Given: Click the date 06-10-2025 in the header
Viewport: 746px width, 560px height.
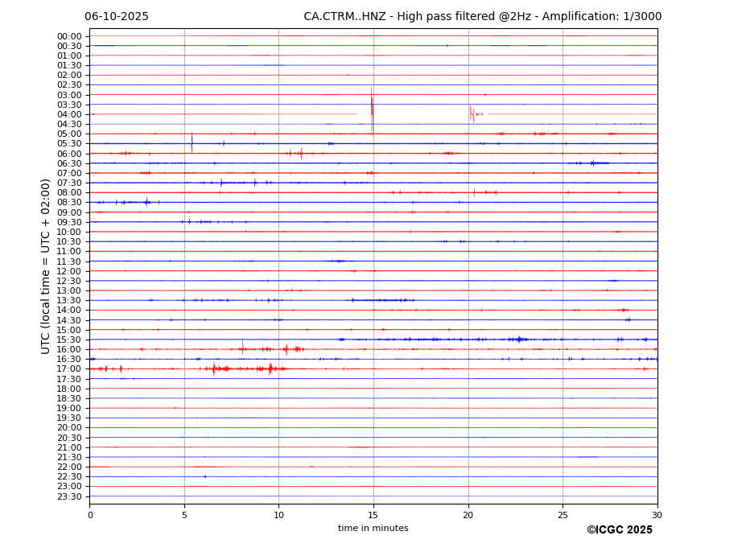Looking at the screenshot, I should (x=117, y=17).
